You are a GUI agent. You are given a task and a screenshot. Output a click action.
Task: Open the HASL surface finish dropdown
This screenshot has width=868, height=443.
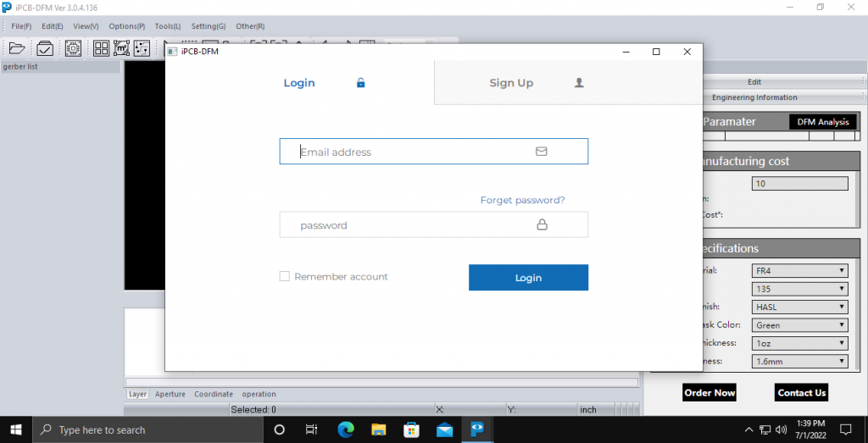pos(799,307)
